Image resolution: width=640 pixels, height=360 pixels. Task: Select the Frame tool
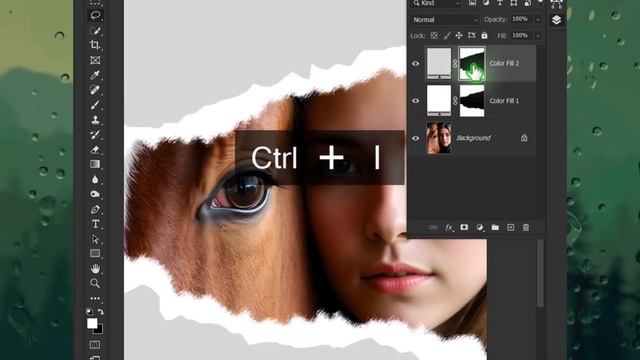pos(95,60)
